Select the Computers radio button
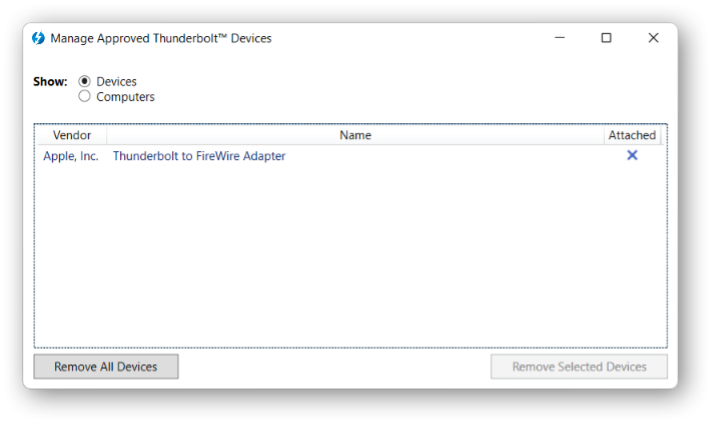Image resolution: width=712 pixels, height=423 pixels. pos(84,96)
